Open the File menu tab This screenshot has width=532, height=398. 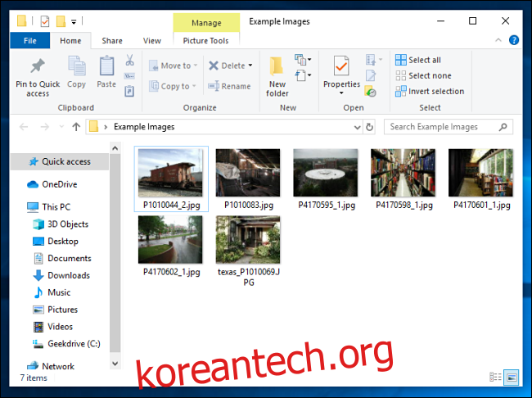coord(29,40)
